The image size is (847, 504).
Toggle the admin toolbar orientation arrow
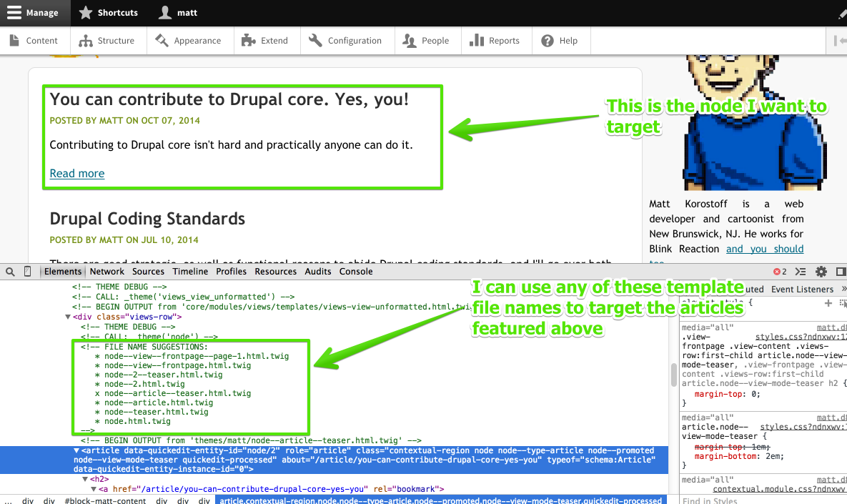[x=839, y=41]
